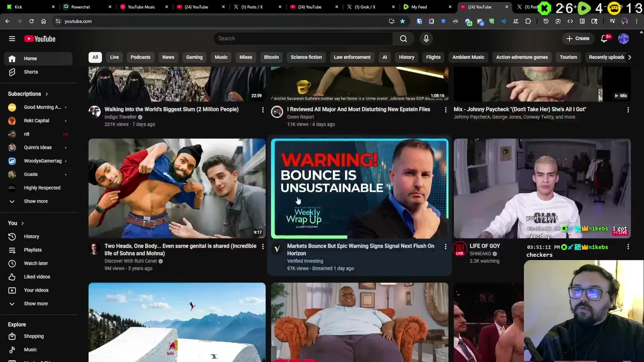Open Shopping under Explore
644x362 pixels.
pos(38,336)
